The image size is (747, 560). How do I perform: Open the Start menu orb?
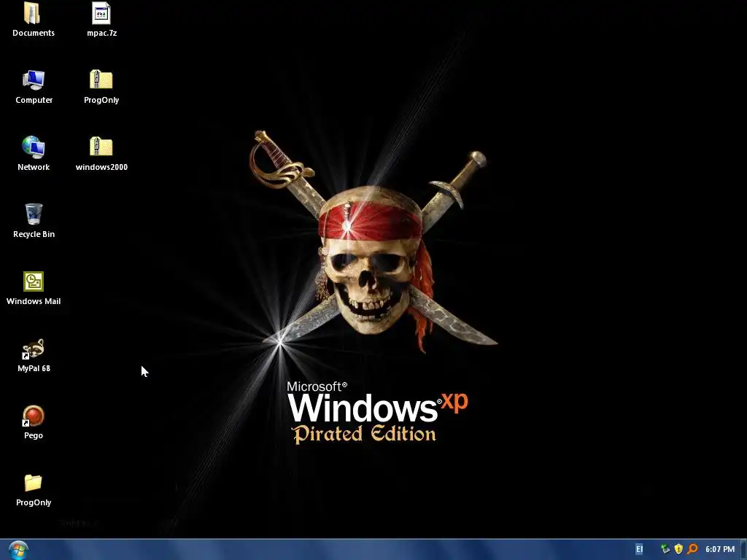tap(18, 550)
